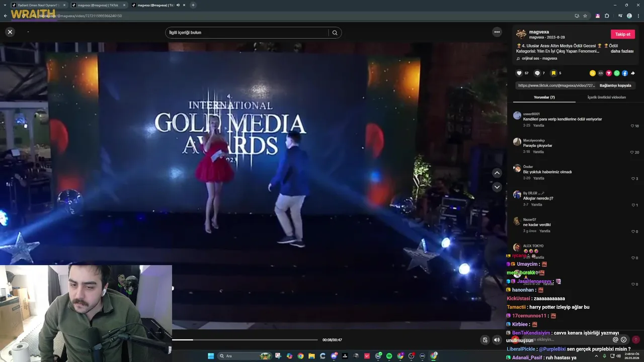The width and height of the screenshot is (644, 362).
Task: Share the video to WhatsApp
Action: click(617, 73)
